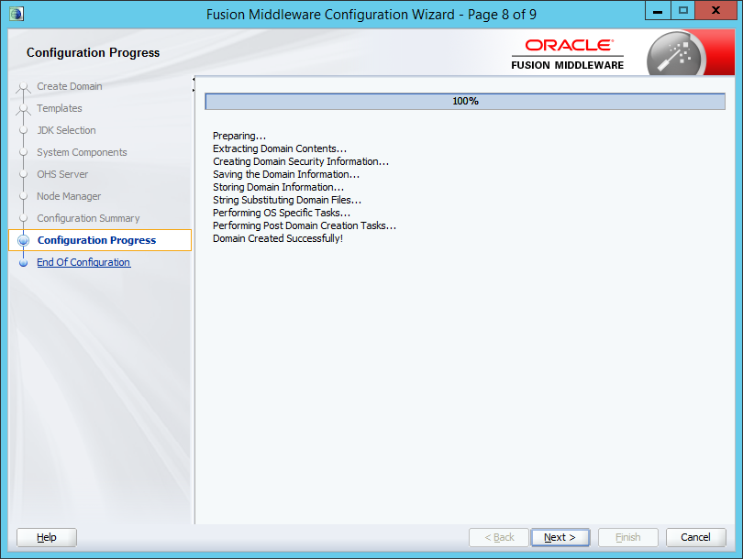Click the Create Domain step bullet

point(24,88)
